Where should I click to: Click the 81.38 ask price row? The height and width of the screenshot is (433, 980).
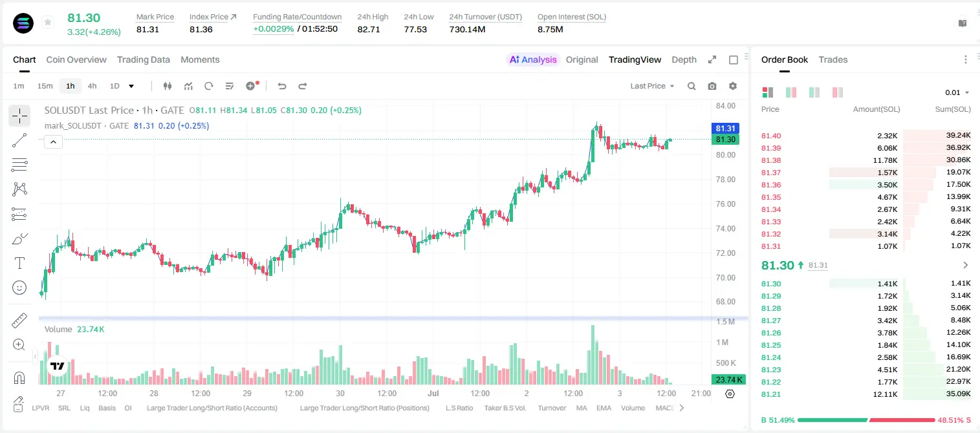pos(866,160)
